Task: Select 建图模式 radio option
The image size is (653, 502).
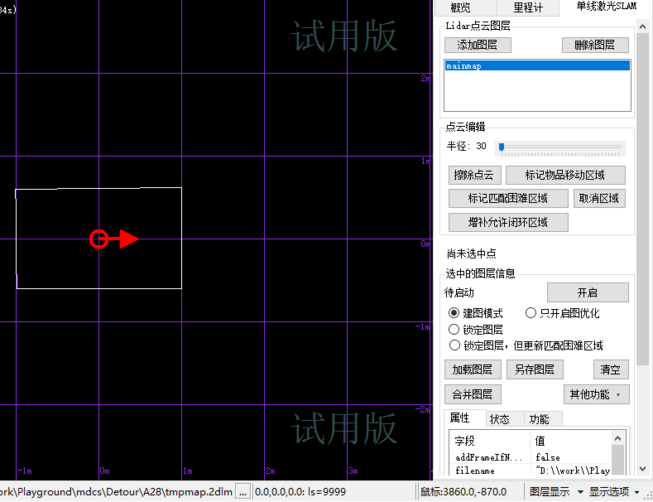Action: pos(455,313)
